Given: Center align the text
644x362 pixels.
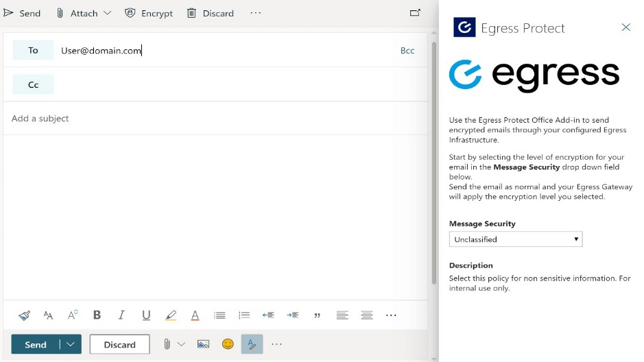Looking at the screenshot, I should coord(367,315).
